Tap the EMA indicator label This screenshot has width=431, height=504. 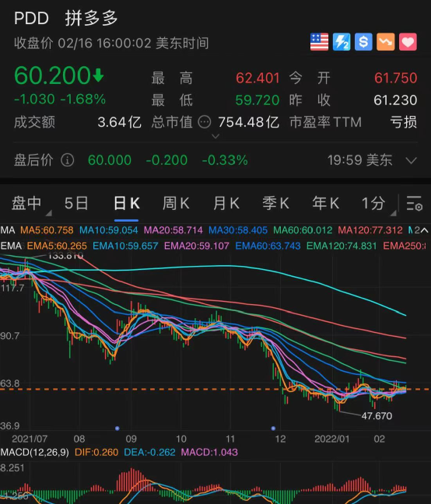coord(11,246)
